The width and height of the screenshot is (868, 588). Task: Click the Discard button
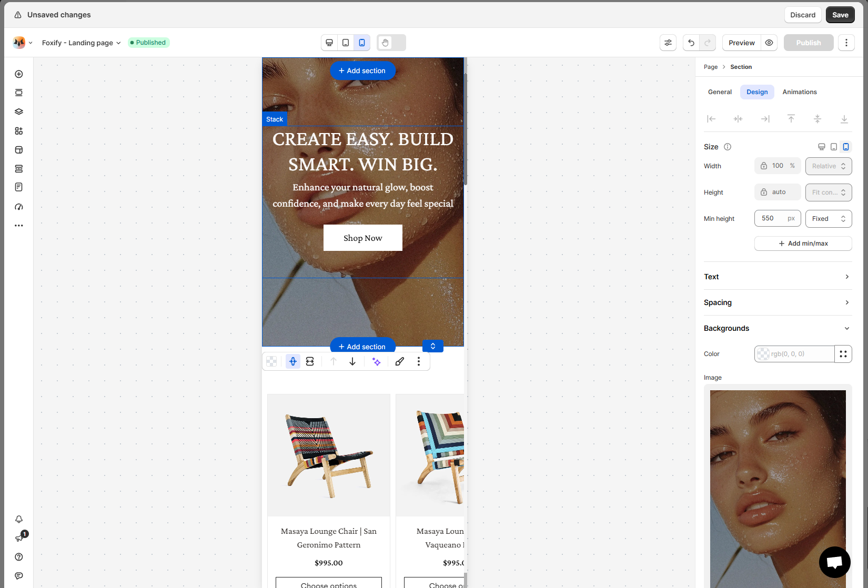tap(803, 15)
